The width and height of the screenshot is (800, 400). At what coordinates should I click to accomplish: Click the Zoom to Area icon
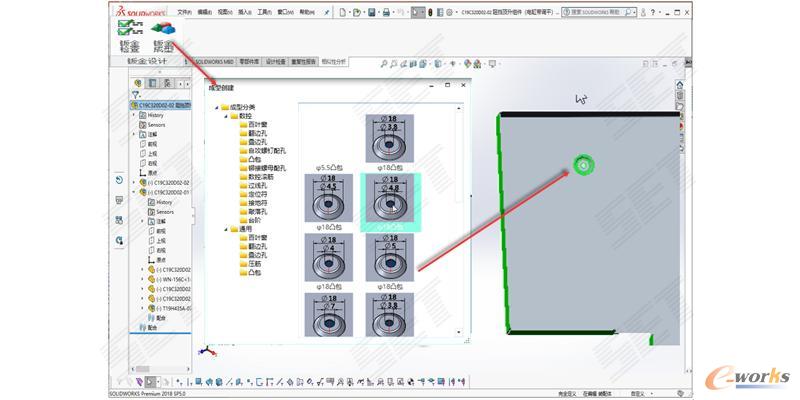[394, 64]
